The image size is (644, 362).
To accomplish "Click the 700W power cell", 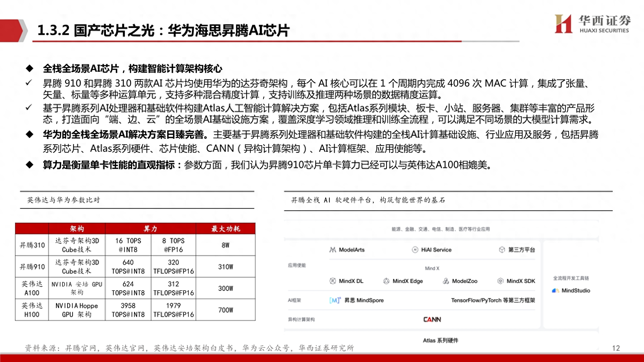I will [225, 310].
